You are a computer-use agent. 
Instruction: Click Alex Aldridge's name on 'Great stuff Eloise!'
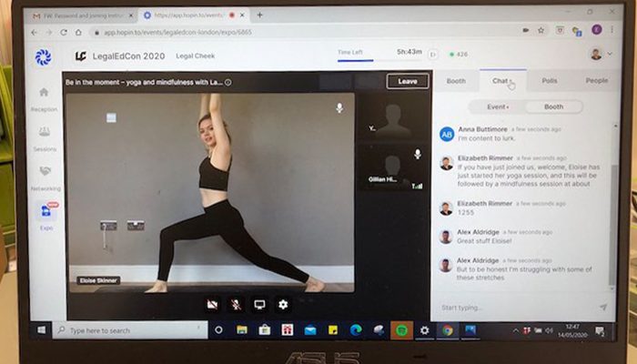(478, 232)
